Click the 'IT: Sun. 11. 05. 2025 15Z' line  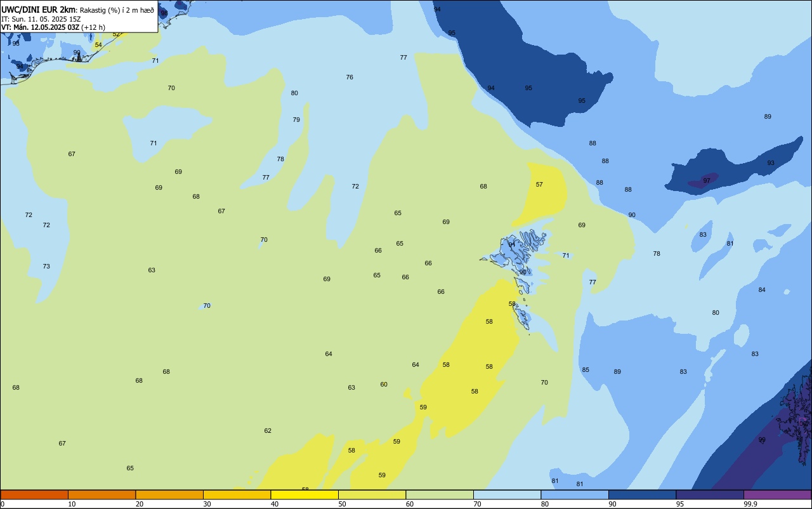point(41,19)
